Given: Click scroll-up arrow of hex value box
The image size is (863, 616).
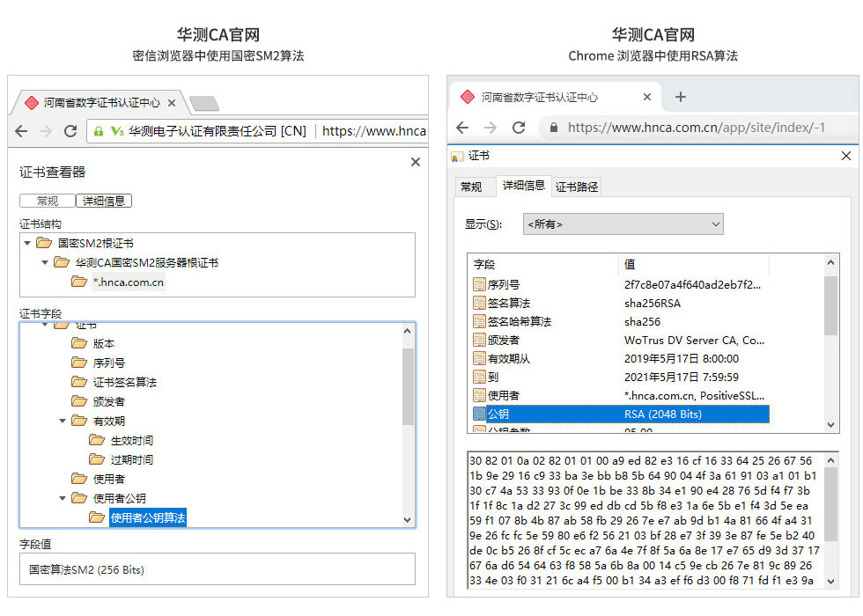Looking at the screenshot, I should coord(831,460).
